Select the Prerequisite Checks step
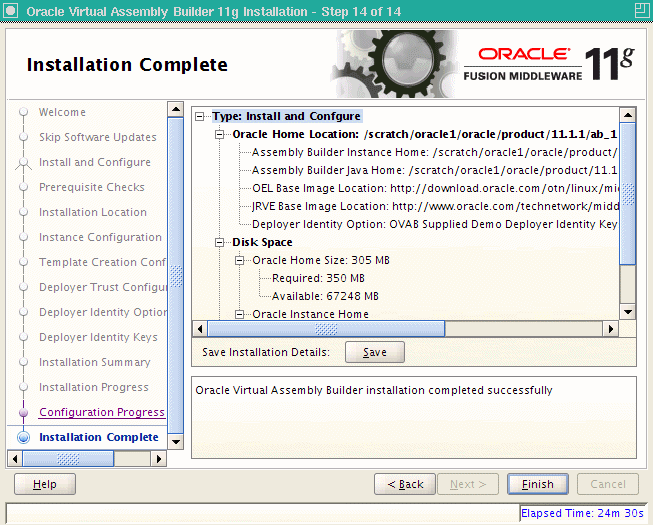This screenshot has height=525, width=653. pyautogui.click(x=92, y=187)
